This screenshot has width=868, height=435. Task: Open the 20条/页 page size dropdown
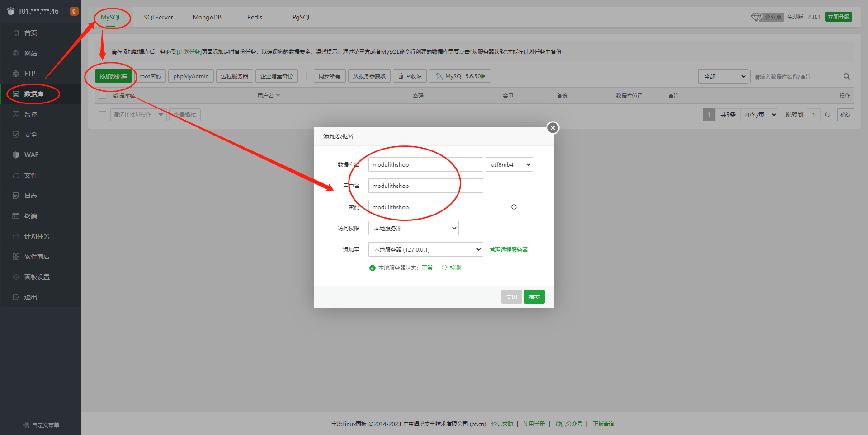759,115
